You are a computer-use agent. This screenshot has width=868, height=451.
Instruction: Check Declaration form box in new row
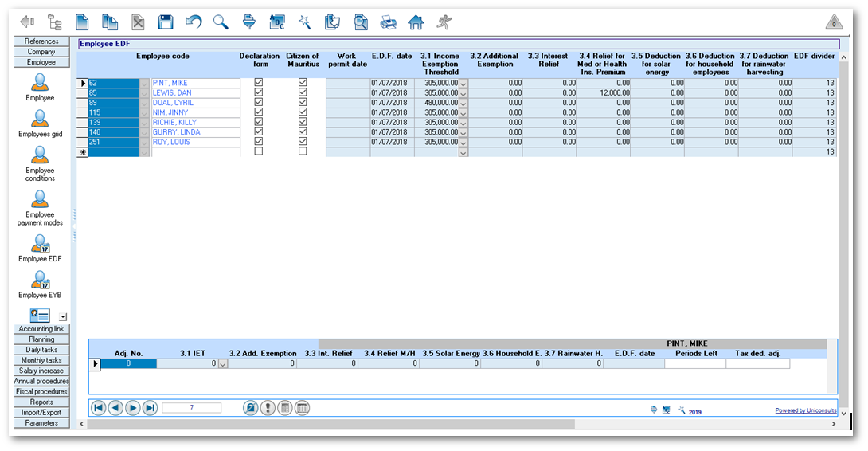(258, 151)
